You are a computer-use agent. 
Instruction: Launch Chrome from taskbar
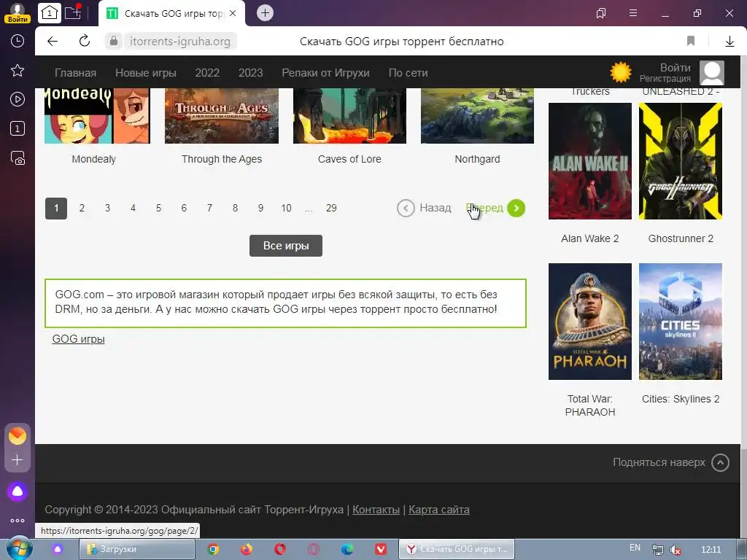click(214, 549)
